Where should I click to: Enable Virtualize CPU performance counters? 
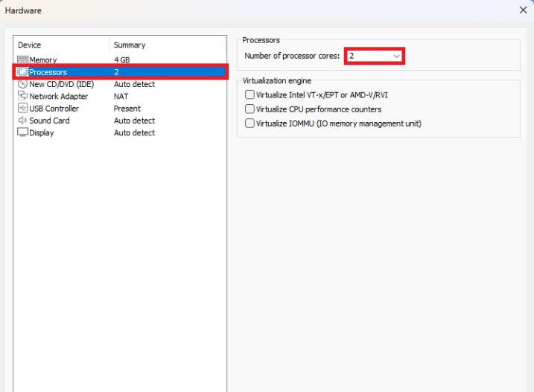[249, 109]
